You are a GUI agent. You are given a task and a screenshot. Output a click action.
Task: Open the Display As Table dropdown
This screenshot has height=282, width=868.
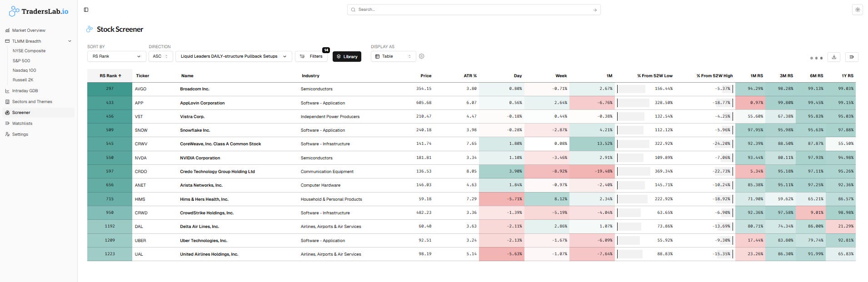coord(394,56)
